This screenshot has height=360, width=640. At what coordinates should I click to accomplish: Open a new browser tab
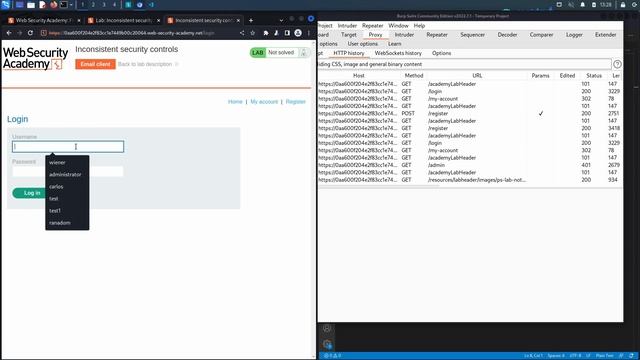click(x=251, y=20)
